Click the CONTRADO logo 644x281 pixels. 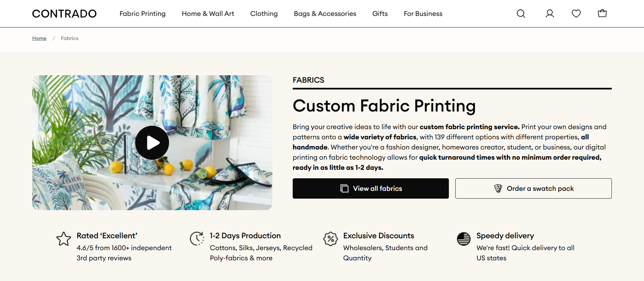pyautogui.click(x=64, y=14)
